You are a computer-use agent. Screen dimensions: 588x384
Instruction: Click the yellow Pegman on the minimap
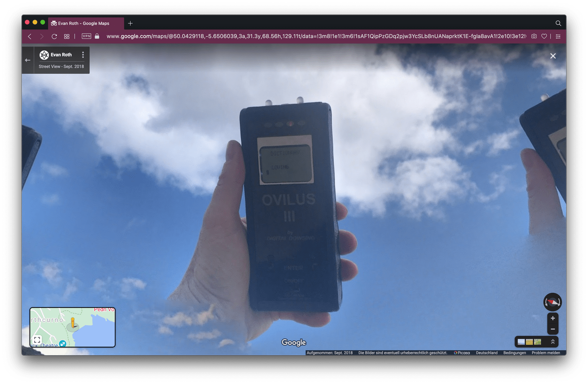pyautogui.click(x=73, y=322)
